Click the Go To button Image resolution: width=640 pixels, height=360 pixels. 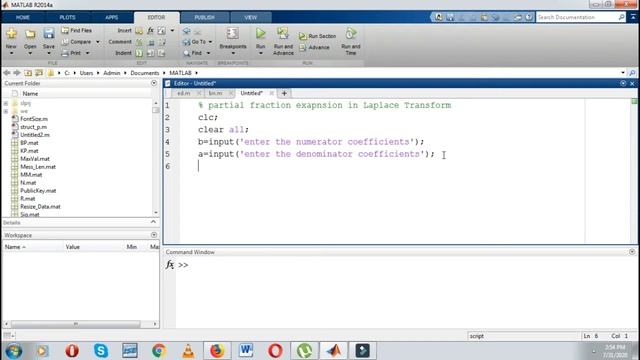click(195, 42)
